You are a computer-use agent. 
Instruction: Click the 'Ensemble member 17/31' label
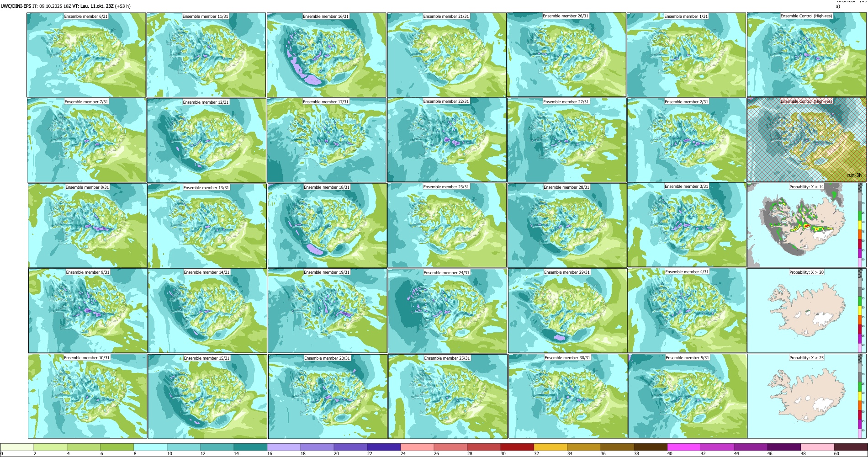click(326, 102)
